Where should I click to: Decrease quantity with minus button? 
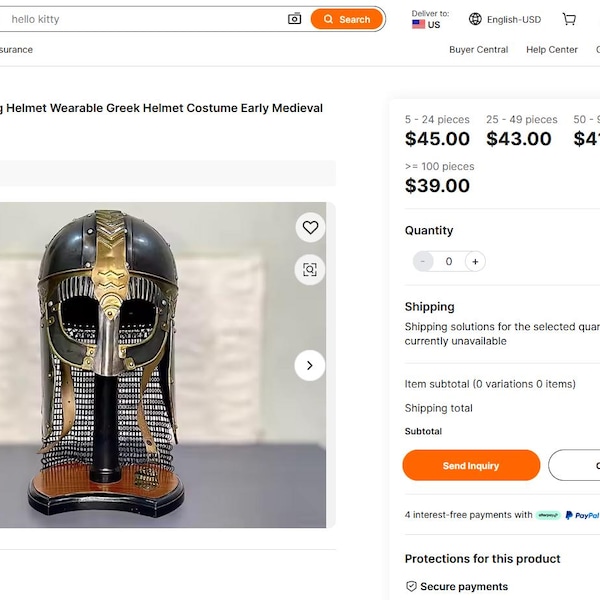(423, 261)
